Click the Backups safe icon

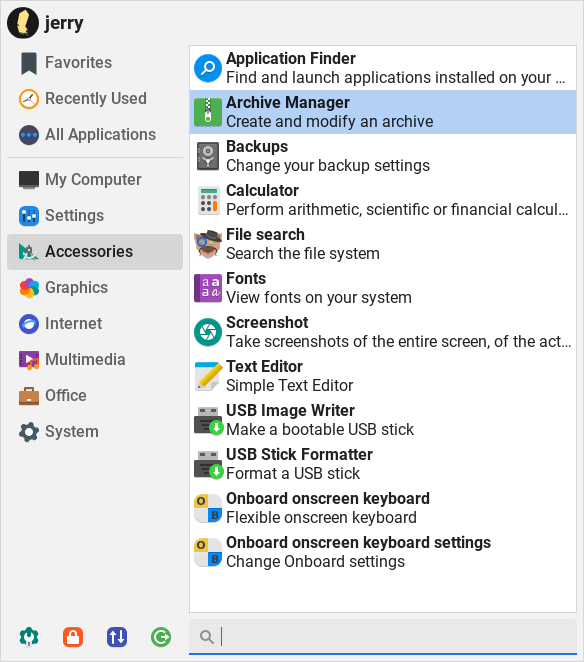coord(208,156)
